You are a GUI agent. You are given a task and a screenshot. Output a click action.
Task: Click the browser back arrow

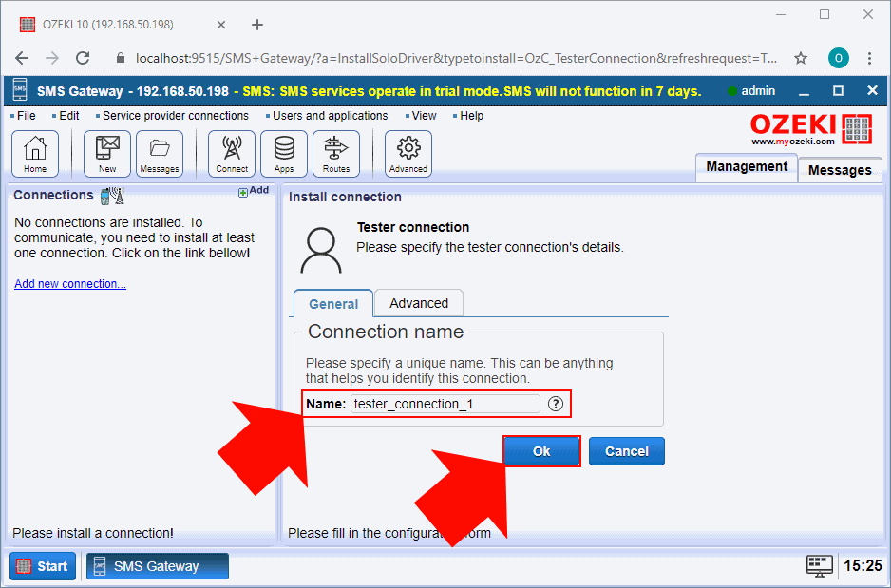tap(22, 58)
